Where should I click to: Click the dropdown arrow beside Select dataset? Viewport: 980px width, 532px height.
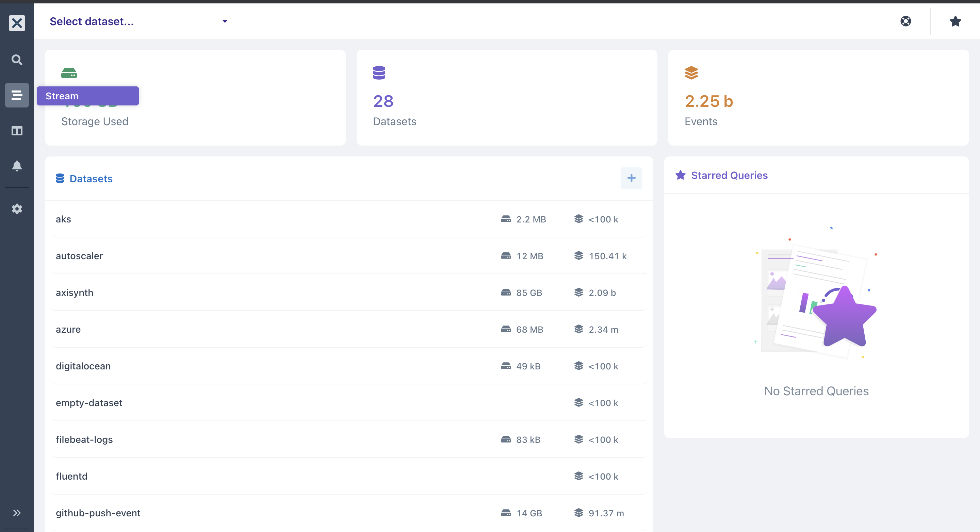click(x=225, y=21)
